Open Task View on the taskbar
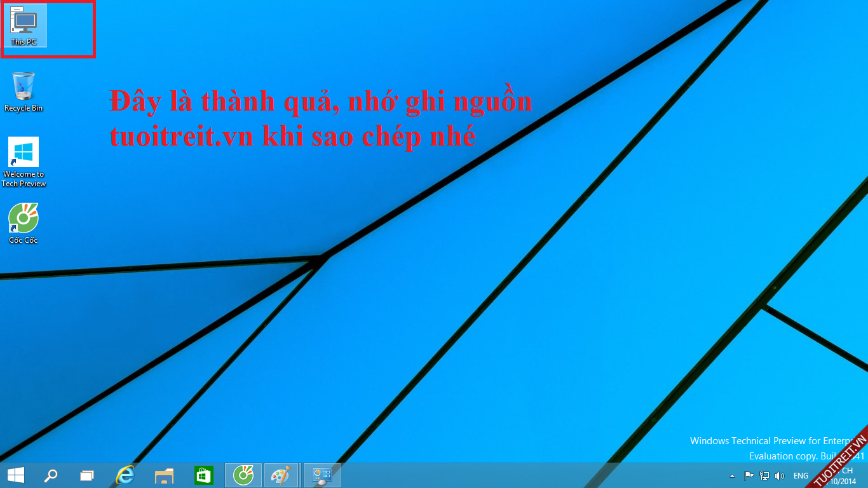The image size is (868, 488). point(87,475)
